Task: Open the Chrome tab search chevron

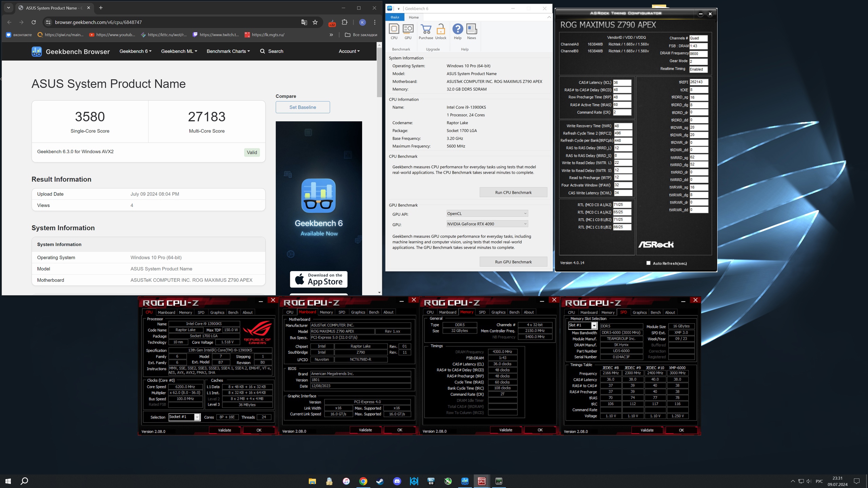Action: (8, 8)
